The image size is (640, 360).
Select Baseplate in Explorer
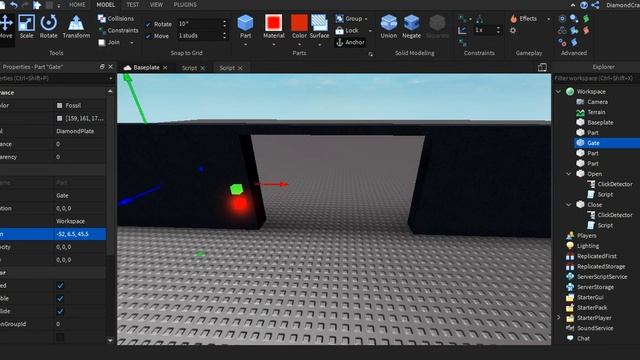(600, 122)
